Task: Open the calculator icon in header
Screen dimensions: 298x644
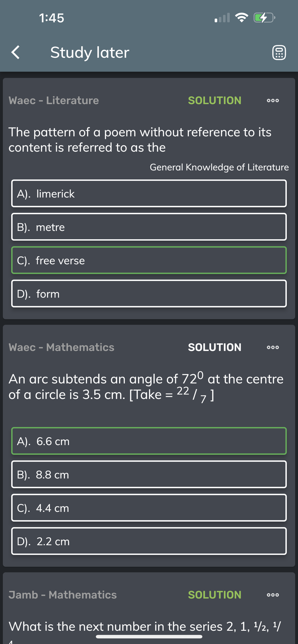Action: [279, 52]
